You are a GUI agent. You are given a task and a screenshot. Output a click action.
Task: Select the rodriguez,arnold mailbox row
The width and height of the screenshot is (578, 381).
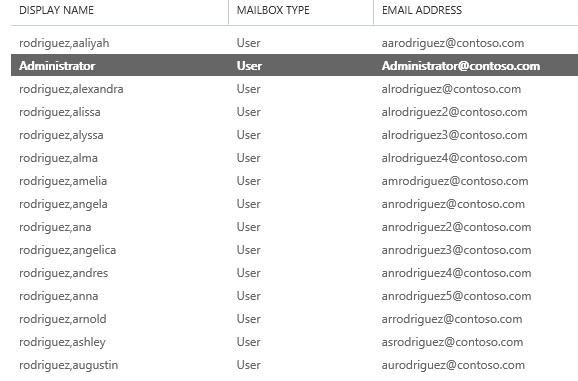pyautogui.click(x=295, y=319)
